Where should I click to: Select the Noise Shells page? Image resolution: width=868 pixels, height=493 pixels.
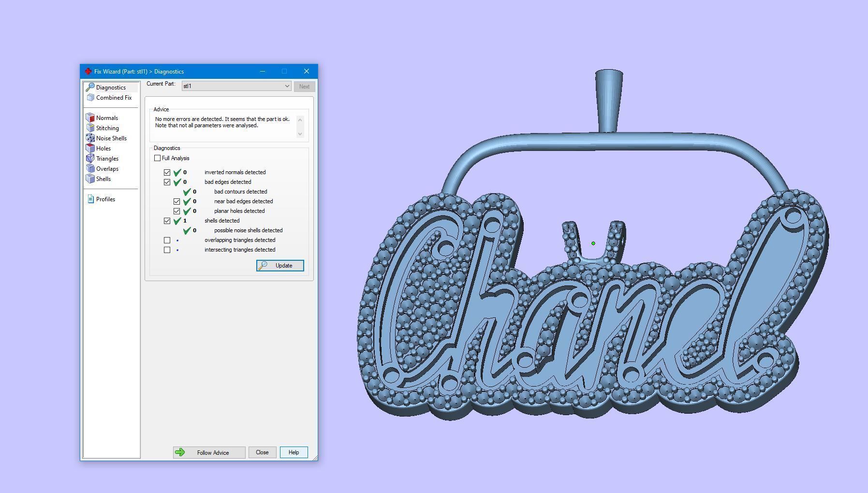pyautogui.click(x=111, y=138)
